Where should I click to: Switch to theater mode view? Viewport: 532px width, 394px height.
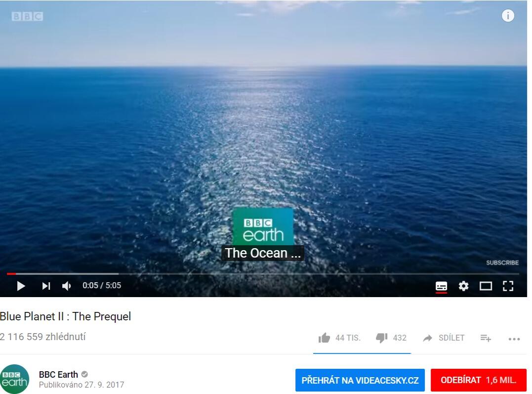coord(486,286)
